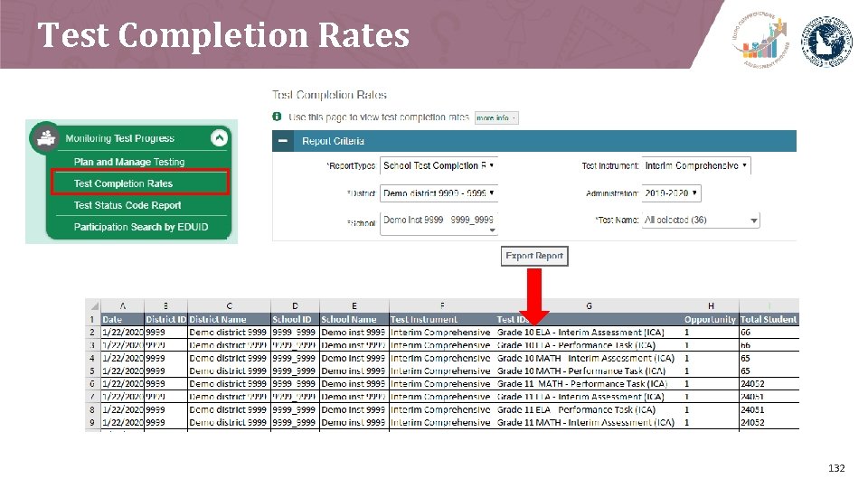
Task: Click the green info icon beside page description
Action: 277,117
